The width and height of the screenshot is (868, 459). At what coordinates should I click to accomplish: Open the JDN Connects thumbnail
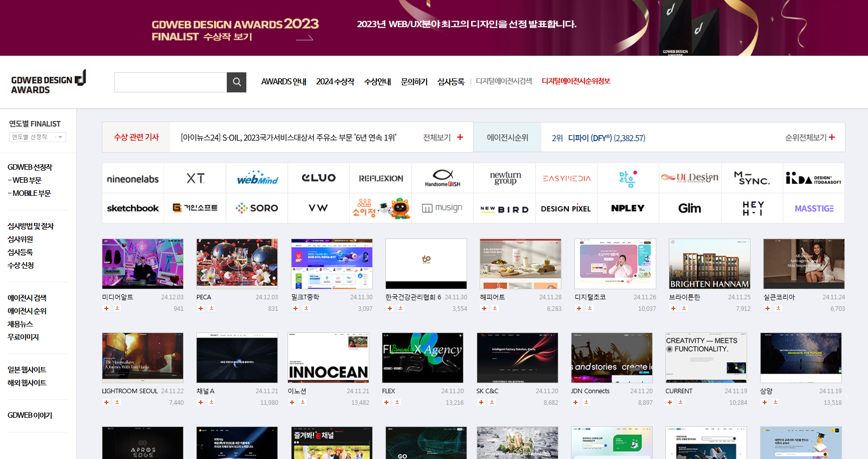(x=612, y=358)
